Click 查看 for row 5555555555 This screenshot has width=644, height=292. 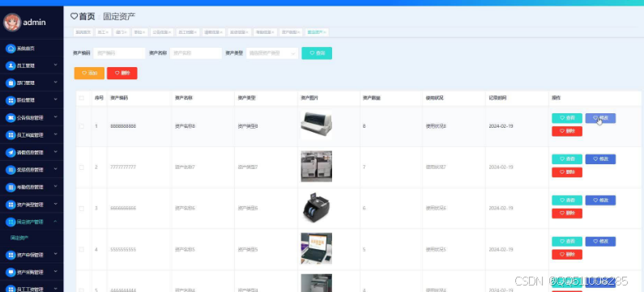567,241
